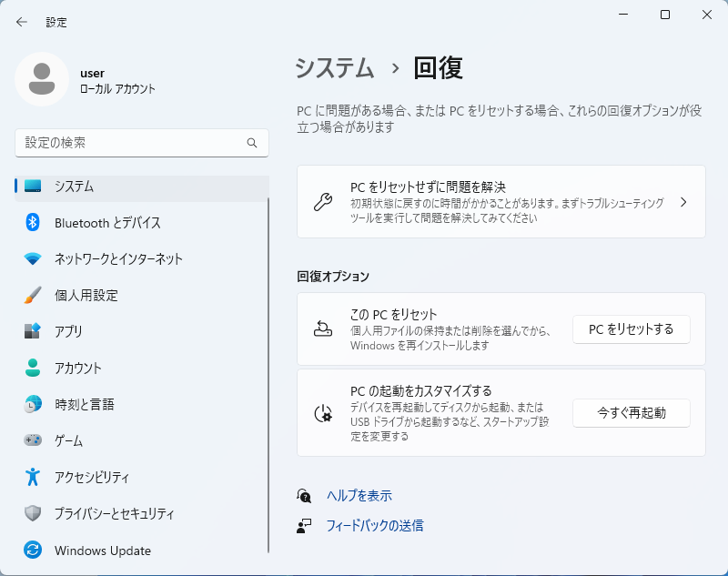Click the この PC をリセット icon
728x576 pixels.
(x=323, y=328)
